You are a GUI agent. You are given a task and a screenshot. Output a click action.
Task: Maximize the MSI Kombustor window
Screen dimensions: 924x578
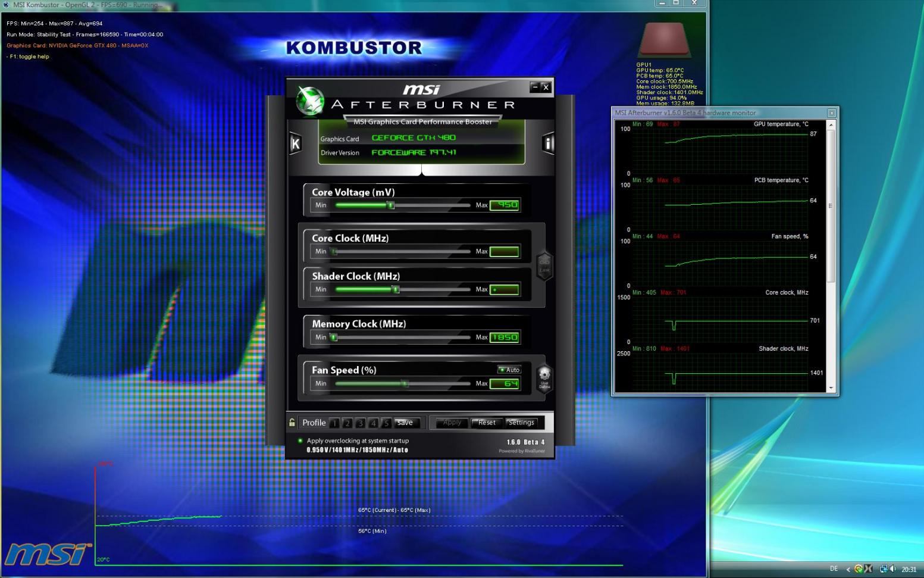pos(676,3)
